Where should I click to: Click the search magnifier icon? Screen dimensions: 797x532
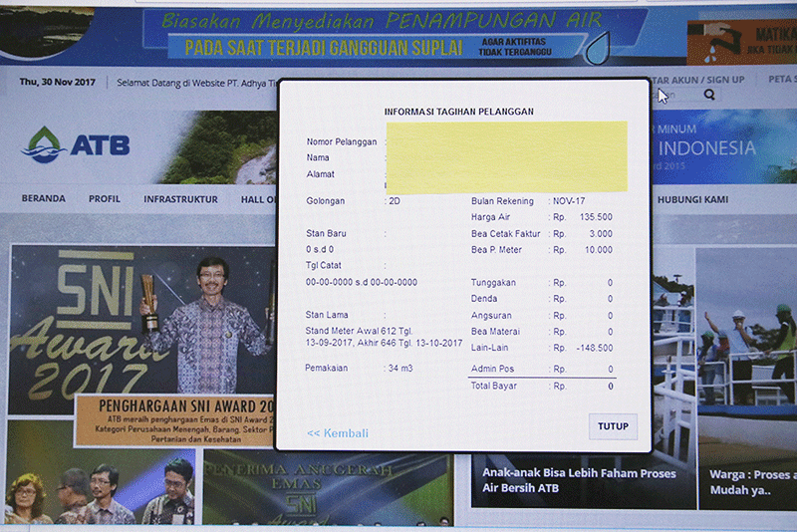coord(709,95)
